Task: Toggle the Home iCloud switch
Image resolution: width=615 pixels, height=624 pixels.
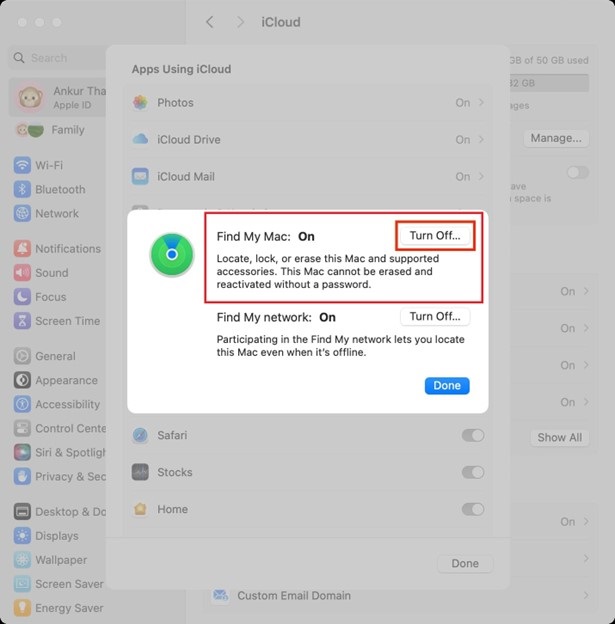Action: 473,509
